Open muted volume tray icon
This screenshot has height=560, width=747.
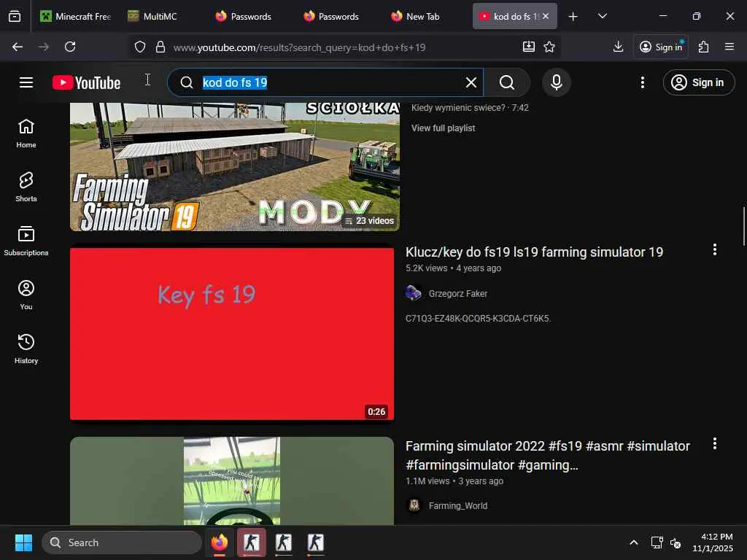676,542
